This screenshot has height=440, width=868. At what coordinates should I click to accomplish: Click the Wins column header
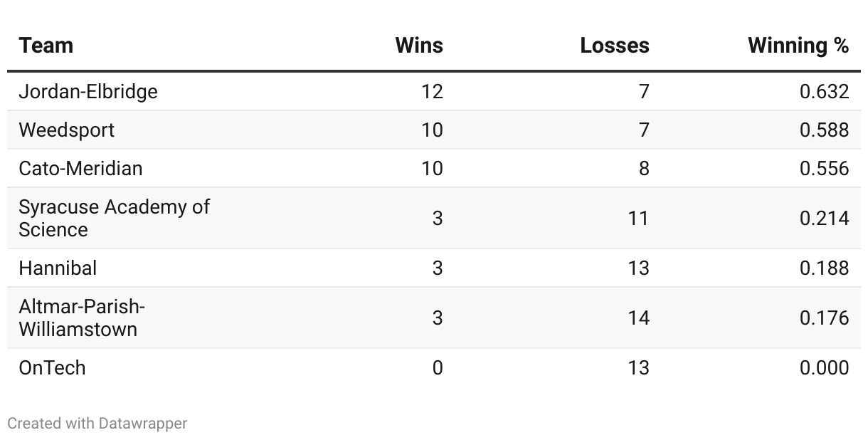(x=419, y=46)
